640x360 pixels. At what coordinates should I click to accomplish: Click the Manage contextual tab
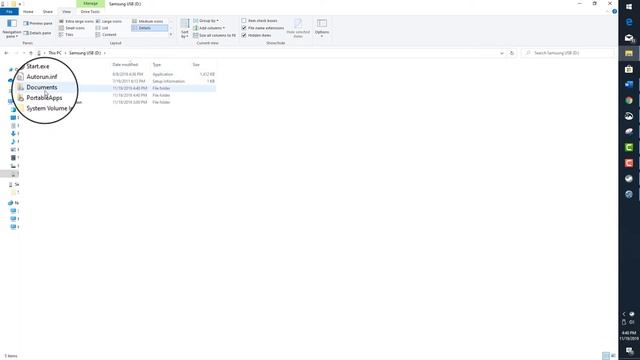coord(91,4)
